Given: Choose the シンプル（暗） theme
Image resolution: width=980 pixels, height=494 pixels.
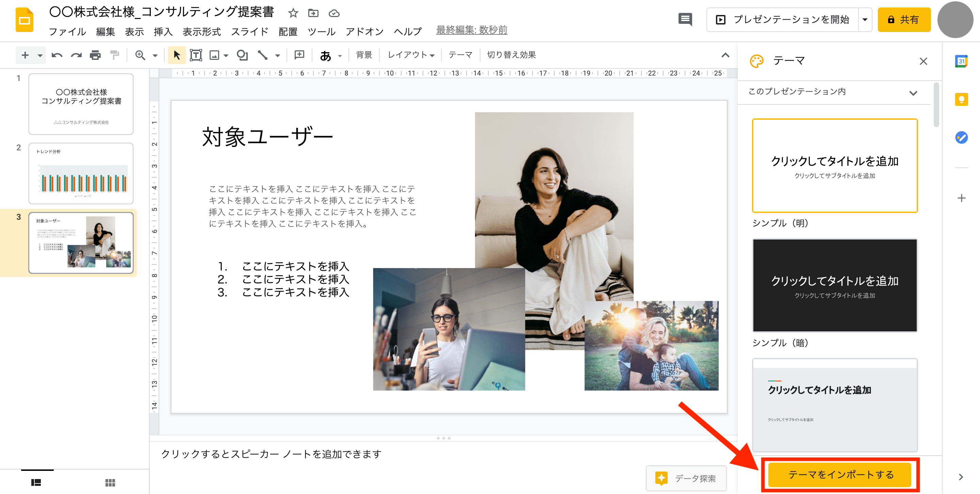Looking at the screenshot, I should click(835, 285).
